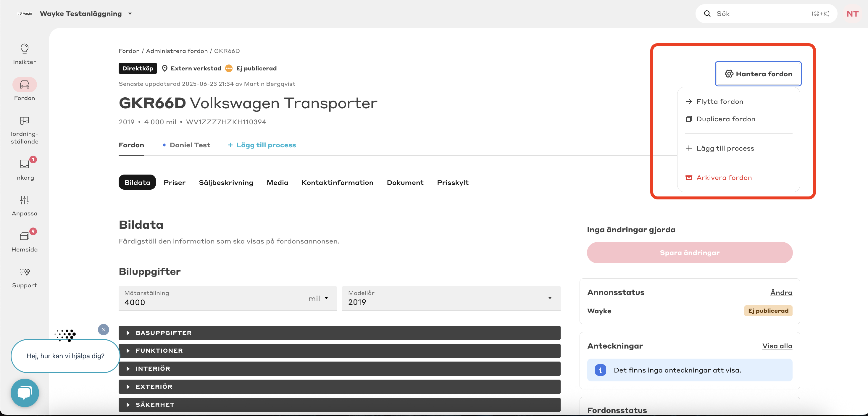This screenshot has width=868, height=416.
Task: Toggle the Hantera fordon menu
Action: pos(758,74)
